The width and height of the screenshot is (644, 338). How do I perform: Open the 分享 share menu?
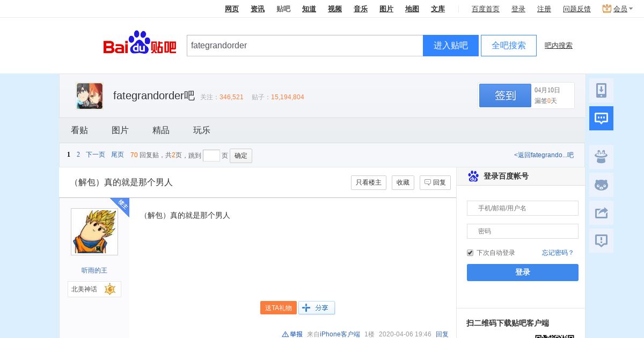tap(317, 307)
